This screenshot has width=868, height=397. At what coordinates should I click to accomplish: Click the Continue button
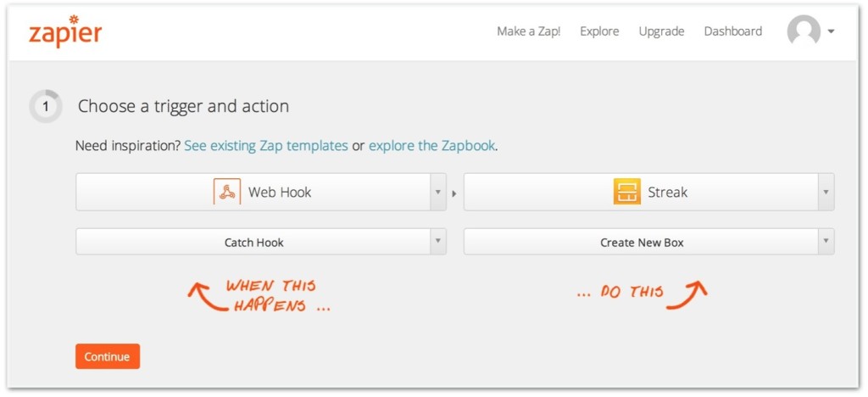click(x=108, y=356)
